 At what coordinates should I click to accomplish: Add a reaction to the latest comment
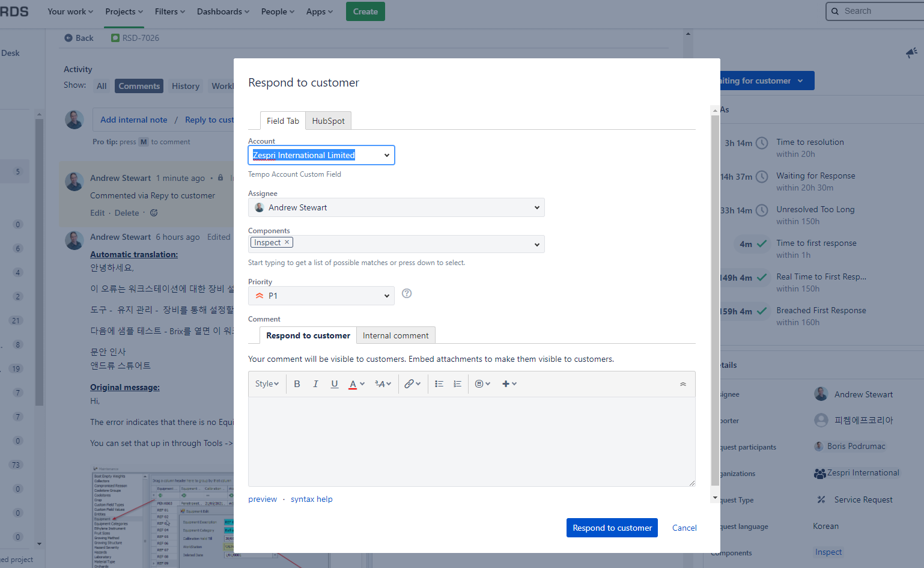pyautogui.click(x=154, y=213)
